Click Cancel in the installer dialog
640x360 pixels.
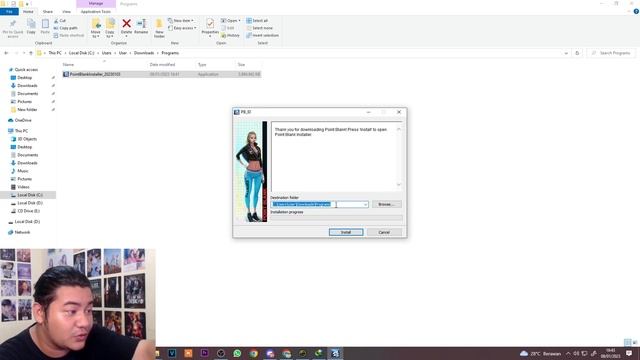pyautogui.click(x=384, y=232)
